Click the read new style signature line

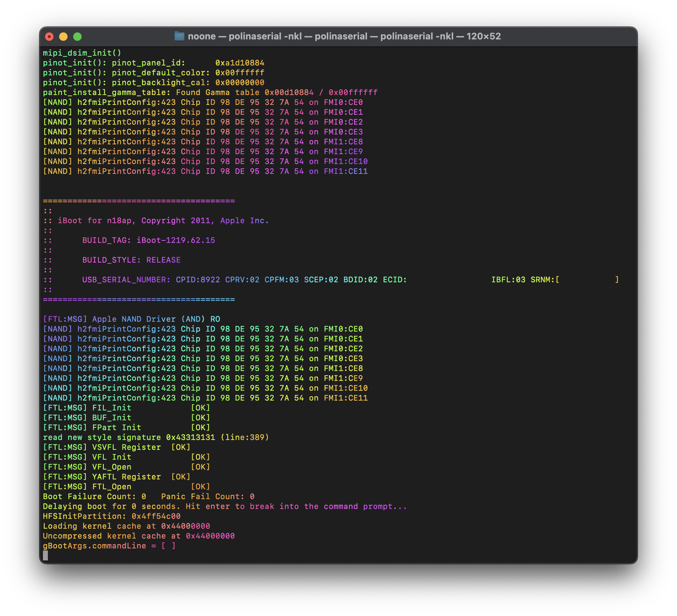coord(156,438)
